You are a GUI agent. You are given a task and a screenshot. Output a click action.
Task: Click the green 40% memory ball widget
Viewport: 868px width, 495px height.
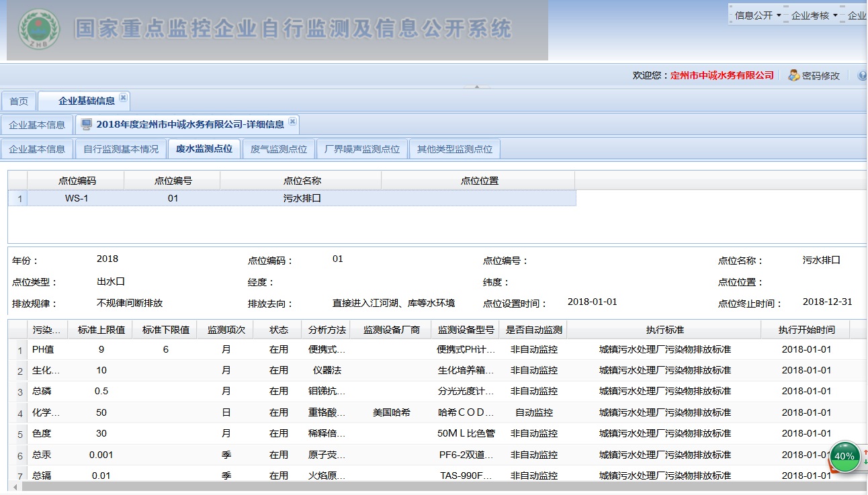pyautogui.click(x=844, y=456)
